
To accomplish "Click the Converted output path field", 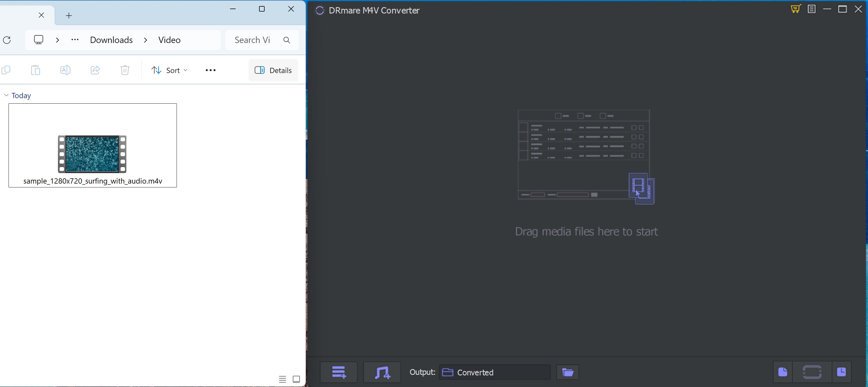I will coord(495,372).
